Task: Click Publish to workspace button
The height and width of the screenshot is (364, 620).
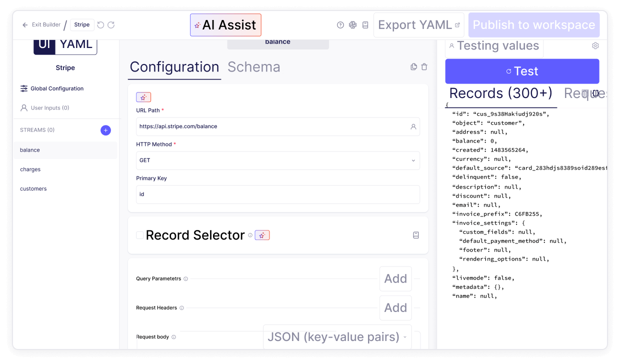Action: pyautogui.click(x=534, y=25)
